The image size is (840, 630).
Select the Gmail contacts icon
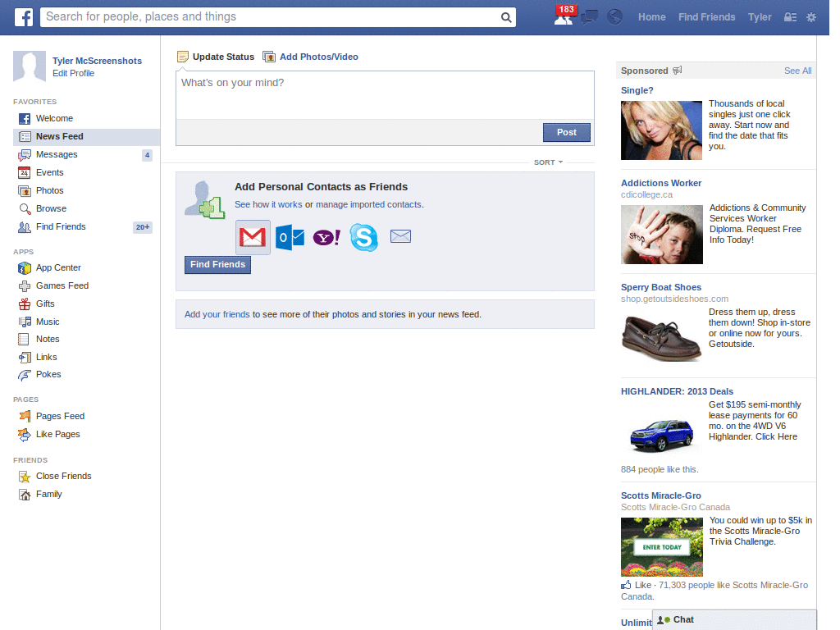[x=253, y=237]
